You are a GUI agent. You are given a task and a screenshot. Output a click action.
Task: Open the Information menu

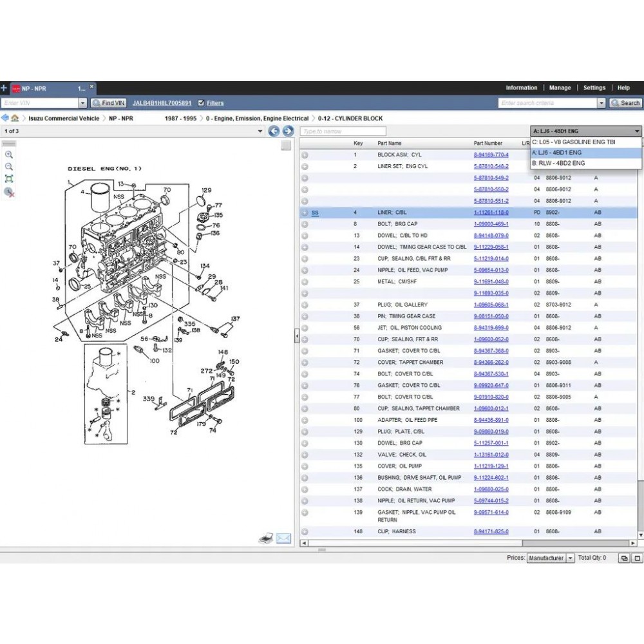[x=521, y=88]
